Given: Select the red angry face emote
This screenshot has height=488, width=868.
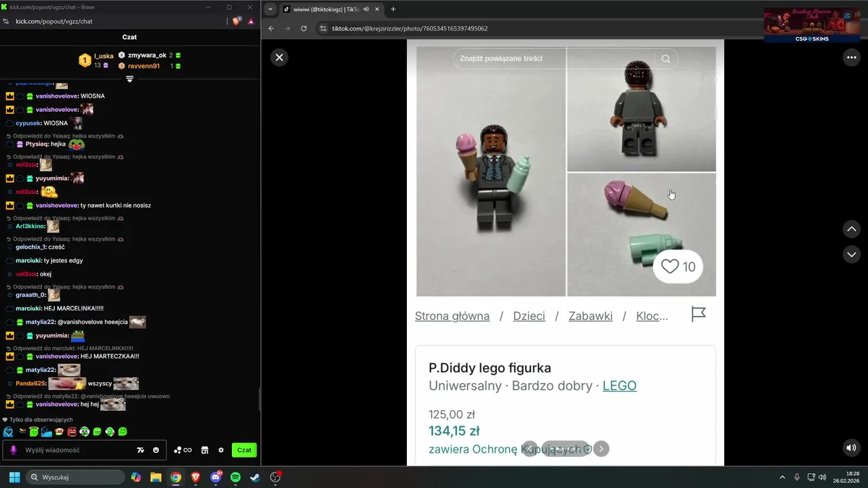Looking at the screenshot, I should click(x=72, y=432).
